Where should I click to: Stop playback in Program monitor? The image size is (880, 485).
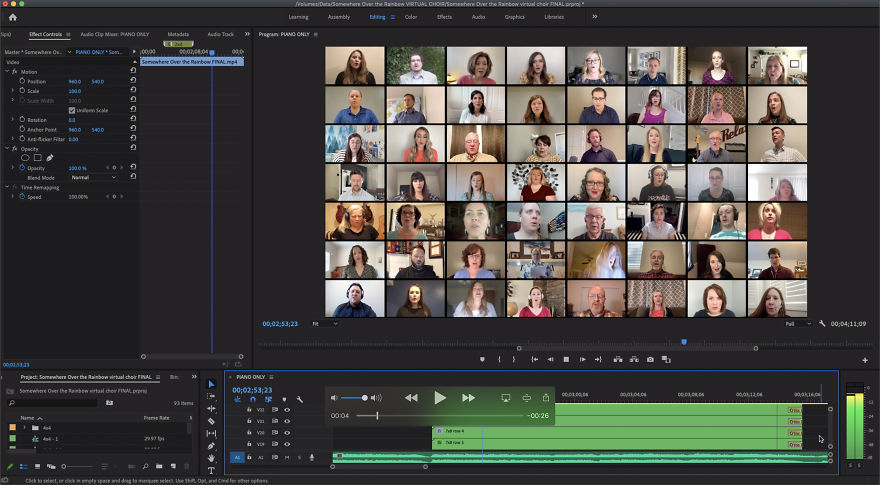tap(566, 359)
